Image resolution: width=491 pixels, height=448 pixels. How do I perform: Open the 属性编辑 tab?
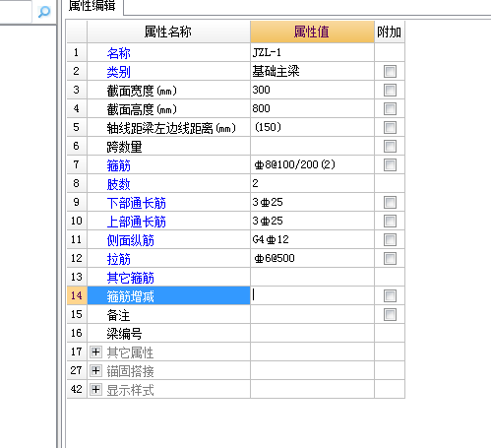click(x=92, y=6)
